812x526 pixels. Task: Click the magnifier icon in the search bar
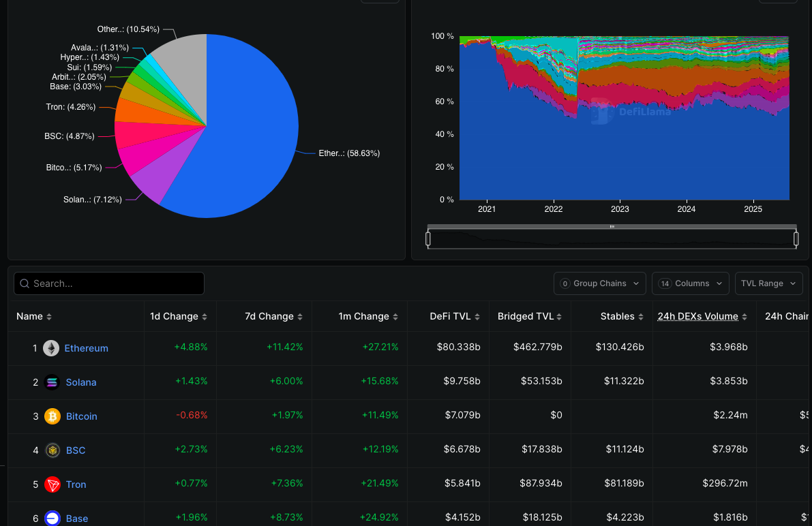[24, 283]
